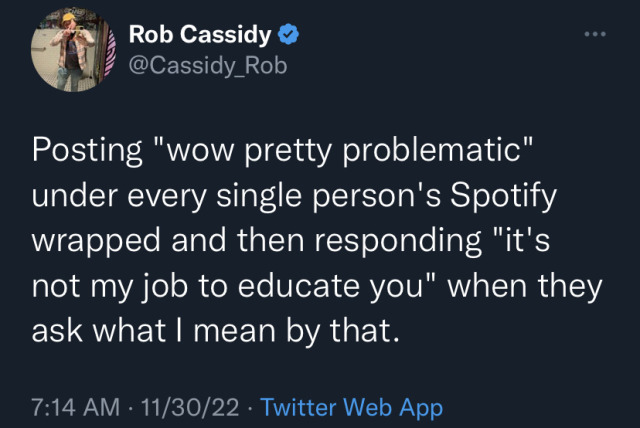Open the three-dot more options menu
This screenshot has height=428, width=640.
click(x=597, y=34)
